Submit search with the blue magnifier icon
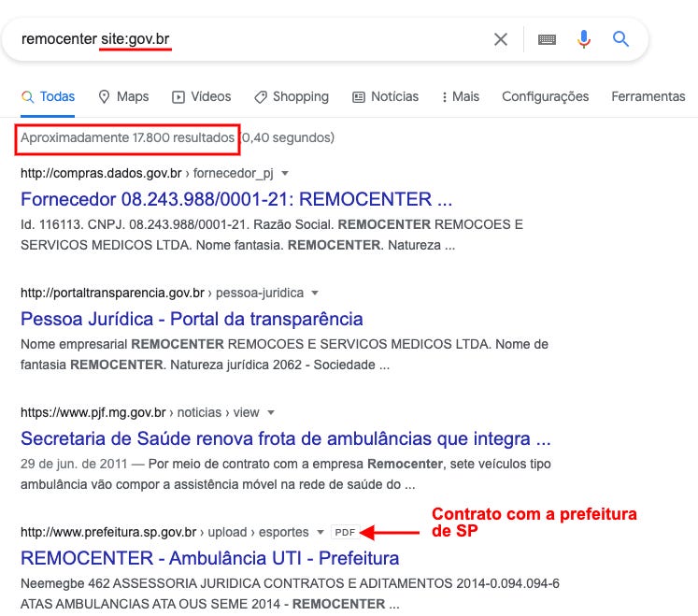698x616 pixels. pos(620,39)
